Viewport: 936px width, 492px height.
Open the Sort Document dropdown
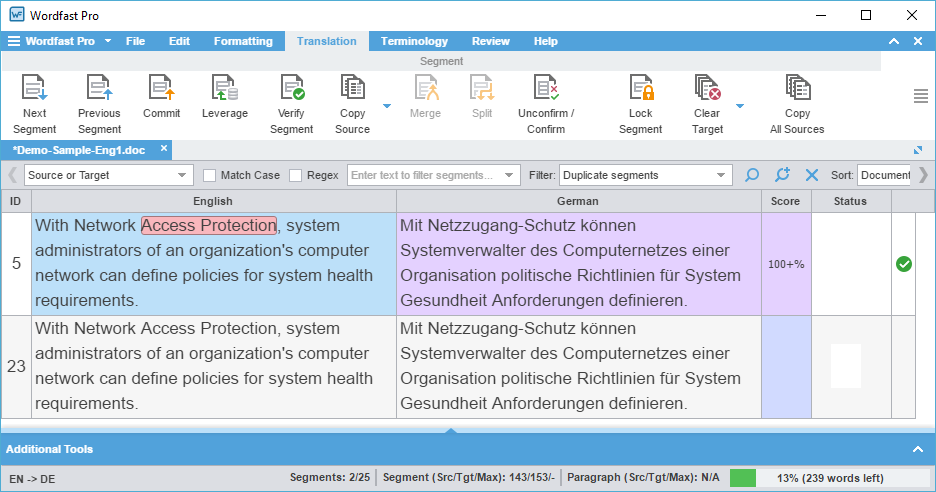point(884,175)
